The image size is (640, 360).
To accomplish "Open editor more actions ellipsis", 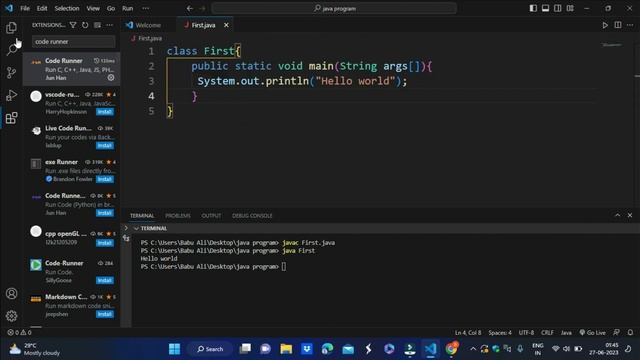I will (x=630, y=25).
